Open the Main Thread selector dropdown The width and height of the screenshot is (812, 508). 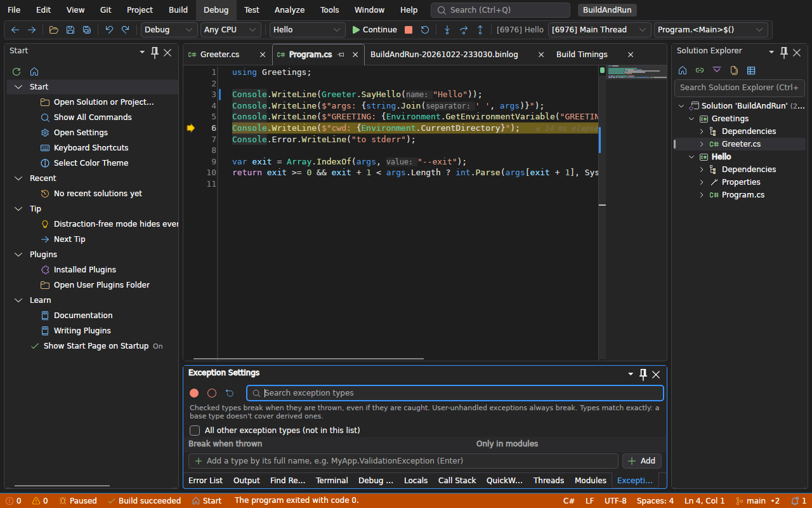tap(600, 30)
